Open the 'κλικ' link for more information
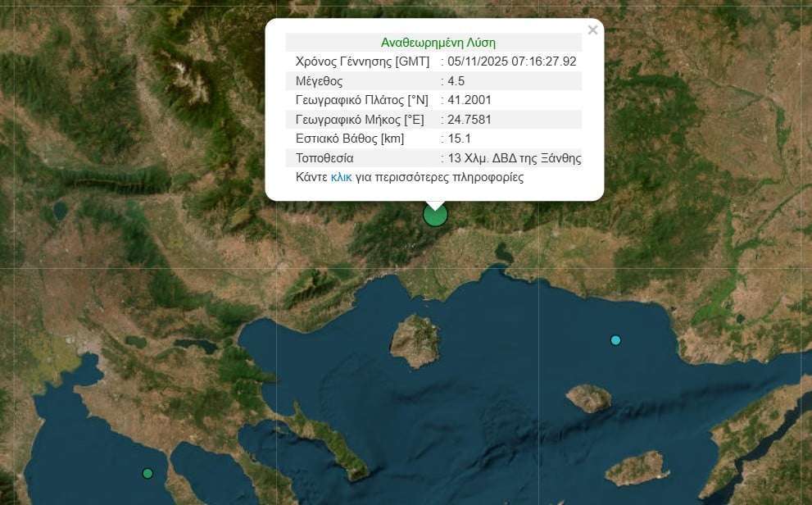The image size is (812, 505). tap(341, 177)
